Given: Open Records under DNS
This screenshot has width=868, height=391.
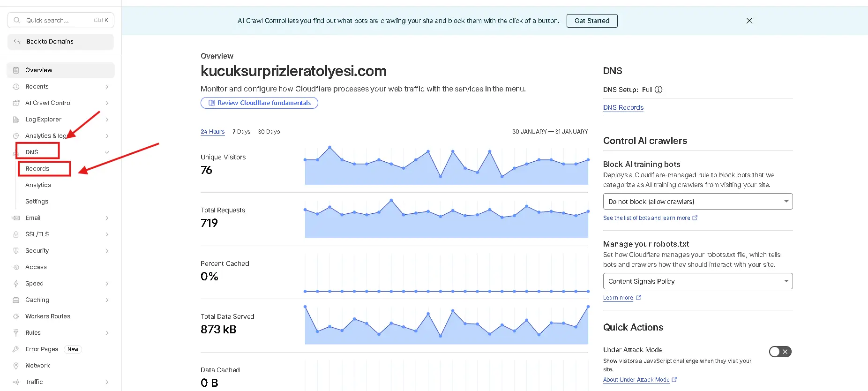Looking at the screenshot, I should pos(37,169).
